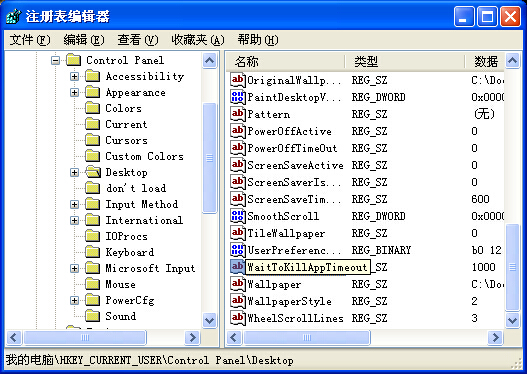Open the 查看(V) menu
Image resolution: width=527 pixels, height=374 pixels.
(x=138, y=40)
